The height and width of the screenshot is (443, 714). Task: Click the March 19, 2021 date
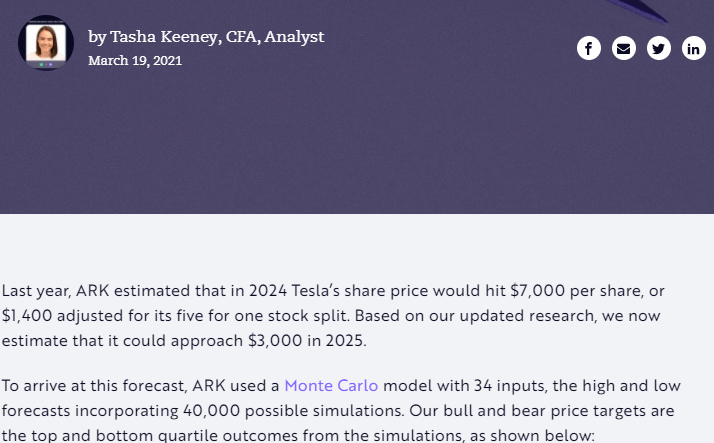[135, 60]
